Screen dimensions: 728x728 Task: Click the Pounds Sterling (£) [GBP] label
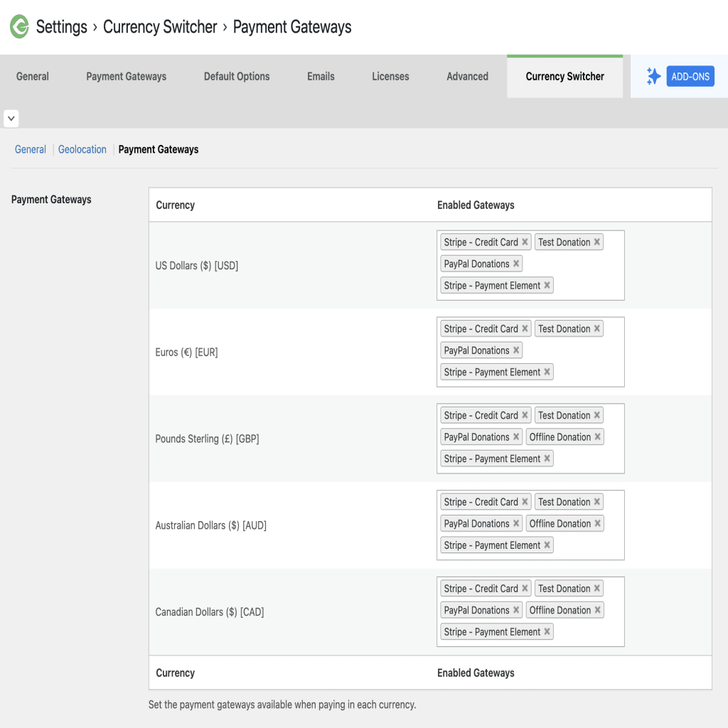tap(207, 439)
